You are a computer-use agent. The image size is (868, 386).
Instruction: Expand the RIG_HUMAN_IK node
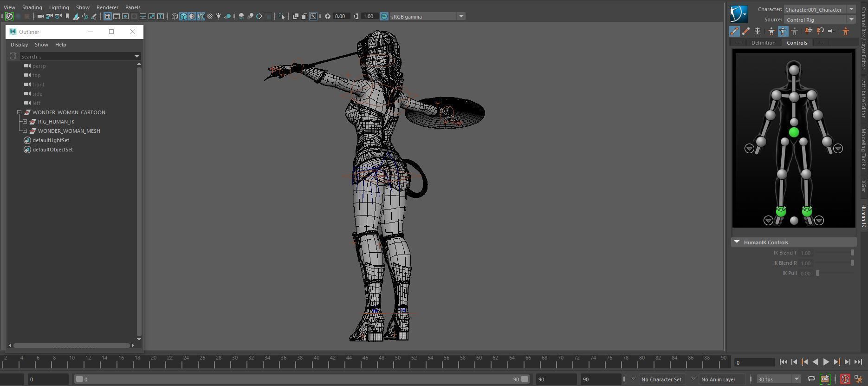tap(25, 122)
